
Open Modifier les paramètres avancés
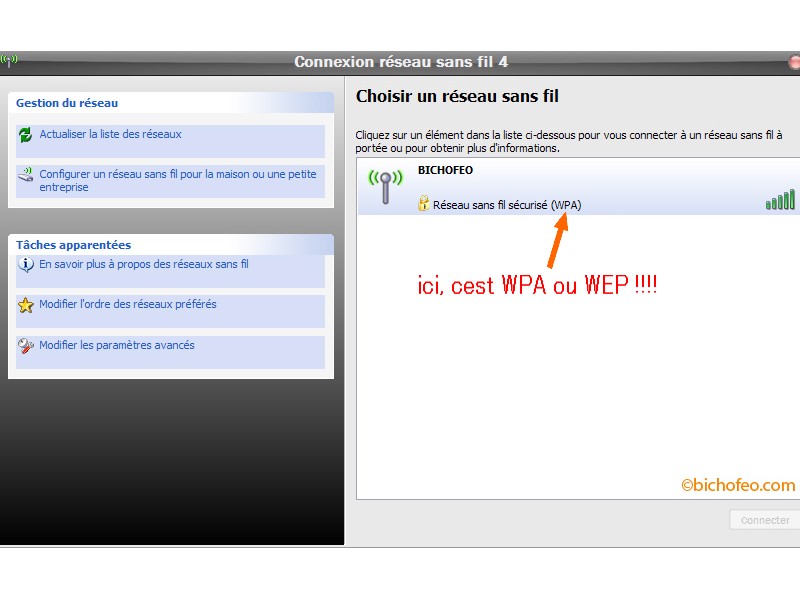116,346
